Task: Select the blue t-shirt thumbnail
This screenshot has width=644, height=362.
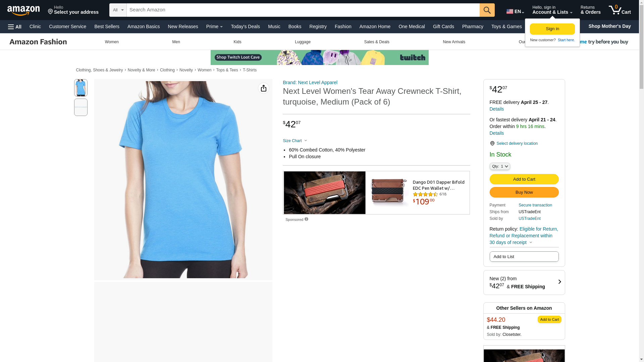Action: (81, 88)
